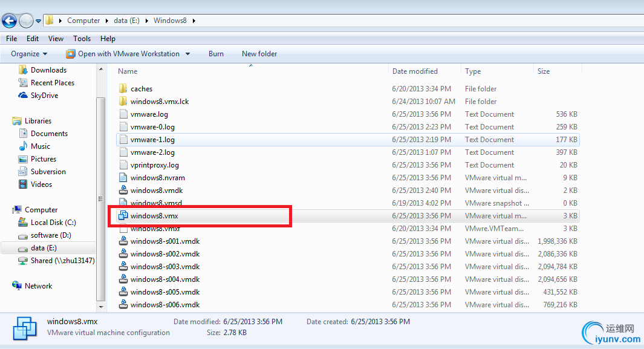The image size is (644, 349).
Task: Click Open with VMware Workstation button
Action: tap(123, 54)
